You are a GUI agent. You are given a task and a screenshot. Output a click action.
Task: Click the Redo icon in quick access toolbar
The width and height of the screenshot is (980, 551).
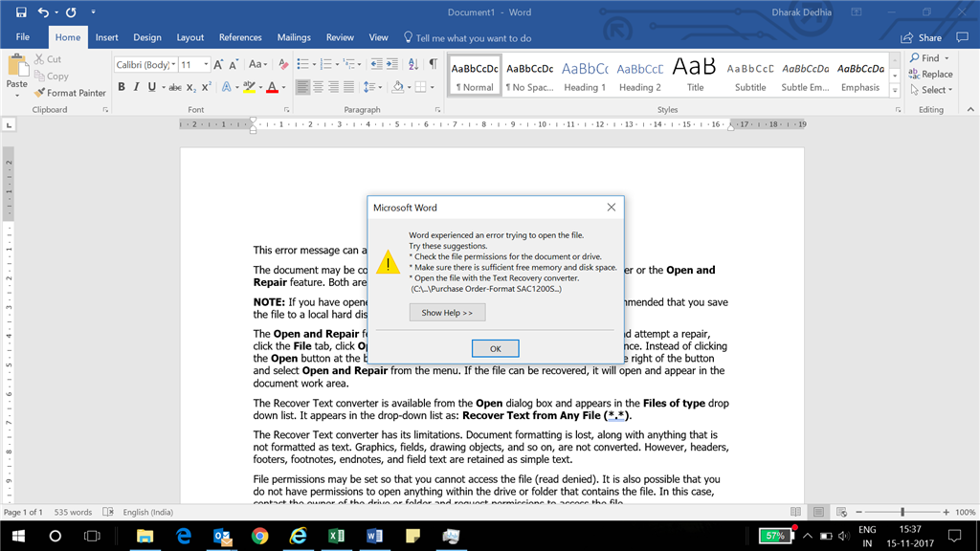click(71, 11)
